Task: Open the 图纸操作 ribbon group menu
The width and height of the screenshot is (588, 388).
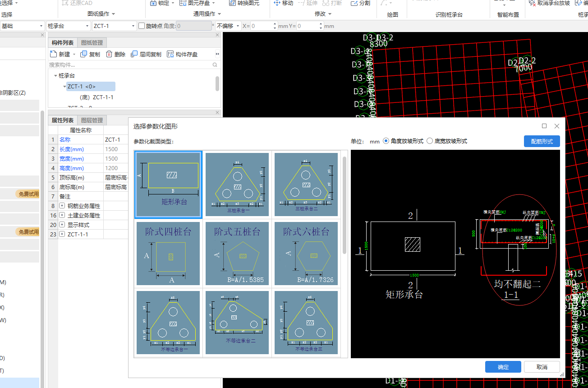Action: pyautogui.click(x=101, y=14)
